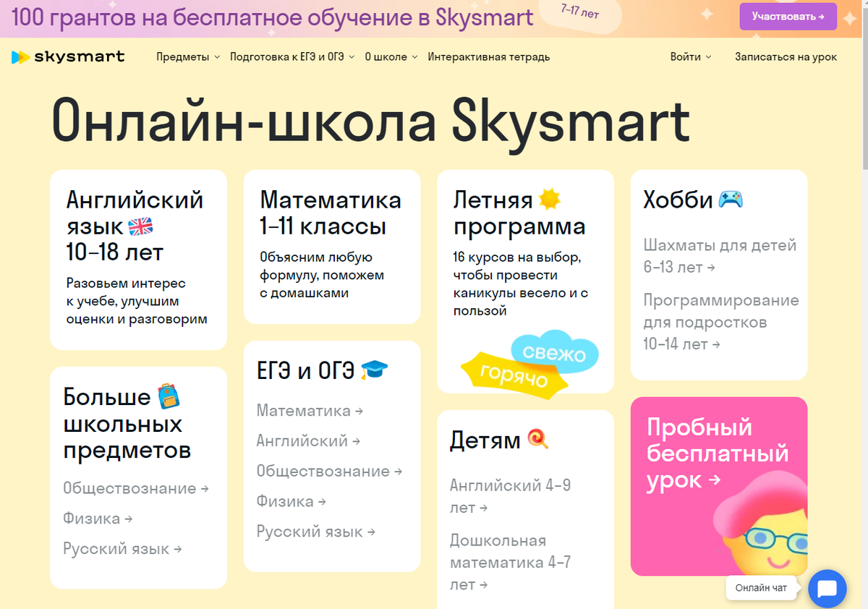Image resolution: width=868 pixels, height=609 pixels.
Task: Expand the Предметы dropdown menu
Action: pos(188,57)
